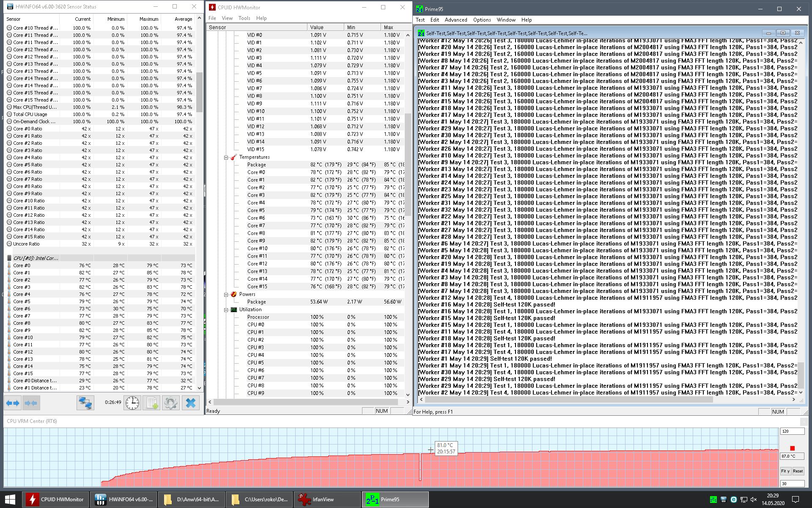Image resolution: width=812 pixels, height=508 pixels.
Task: Click the red color swatch beside graph
Action: tap(792, 448)
